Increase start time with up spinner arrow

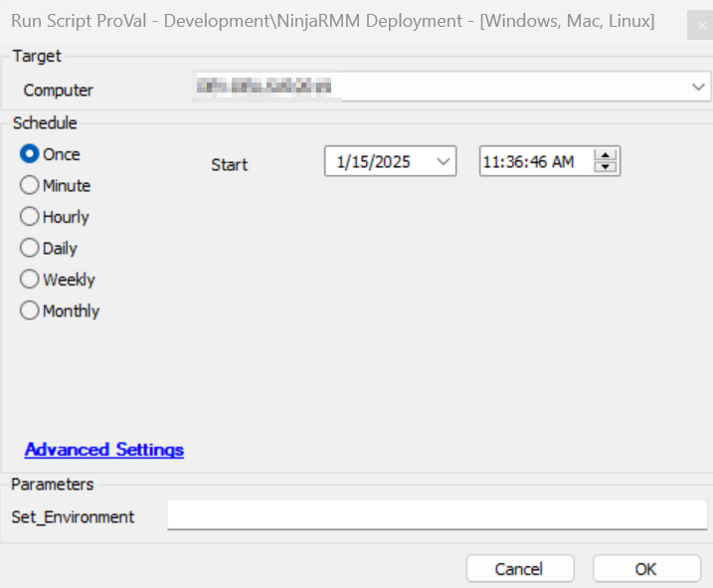[606, 155]
